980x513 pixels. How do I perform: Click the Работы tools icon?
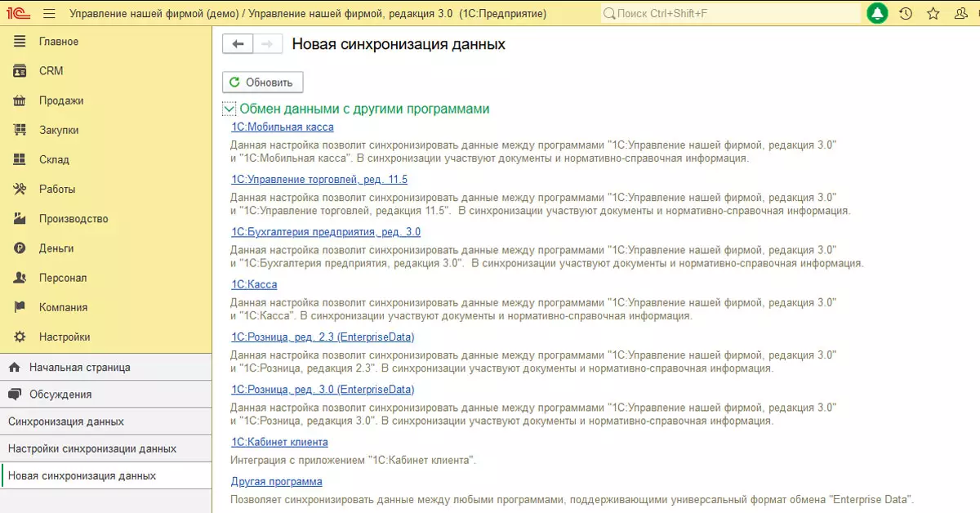pyautogui.click(x=21, y=189)
